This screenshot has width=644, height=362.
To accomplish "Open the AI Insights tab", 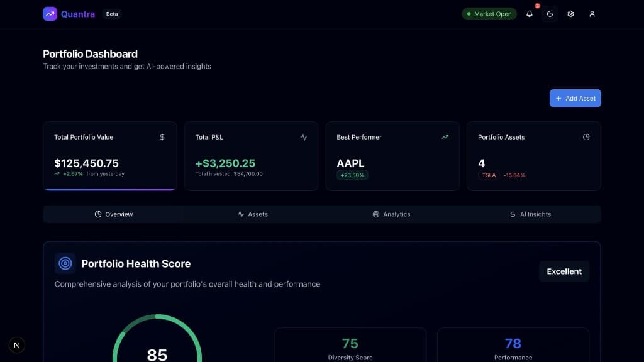I will 530,214.
